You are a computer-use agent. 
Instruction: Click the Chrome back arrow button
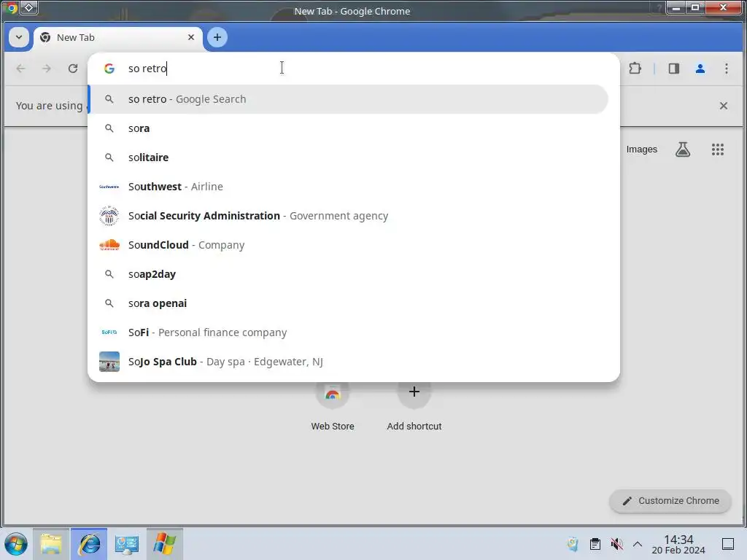[20, 69]
